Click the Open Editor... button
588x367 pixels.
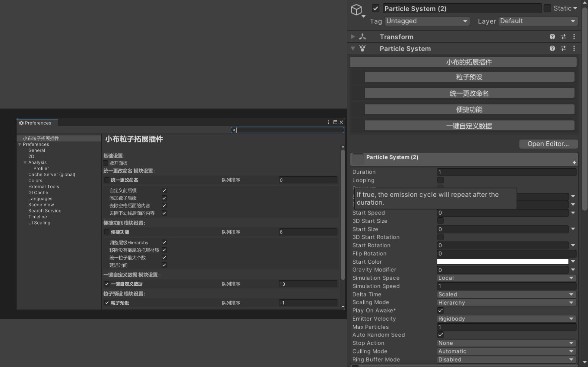pyautogui.click(x=548, y=144)
